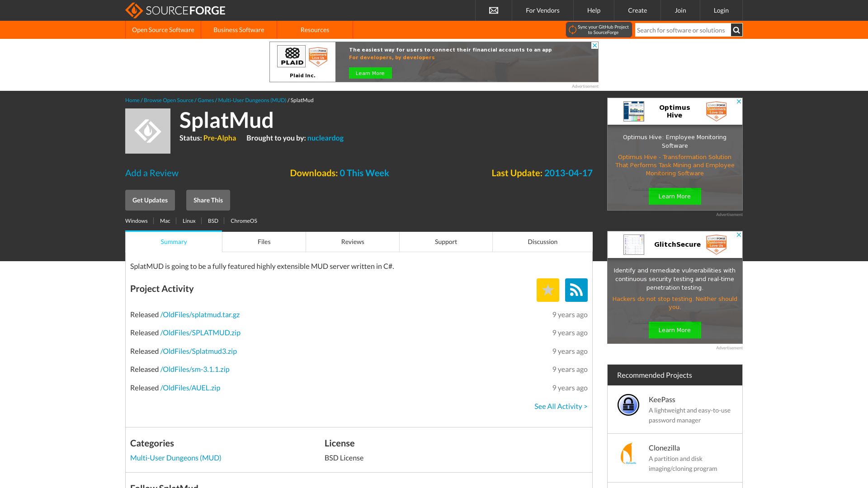Open the Business Software menu
Screen dimensions: 868x488
click(x=239, y=30)
